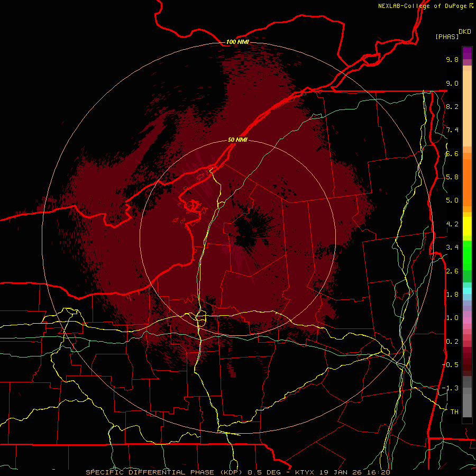This screenshot has width=476, height=476.
Task: Click the 1.8 scale value
Action: [452, 295]
